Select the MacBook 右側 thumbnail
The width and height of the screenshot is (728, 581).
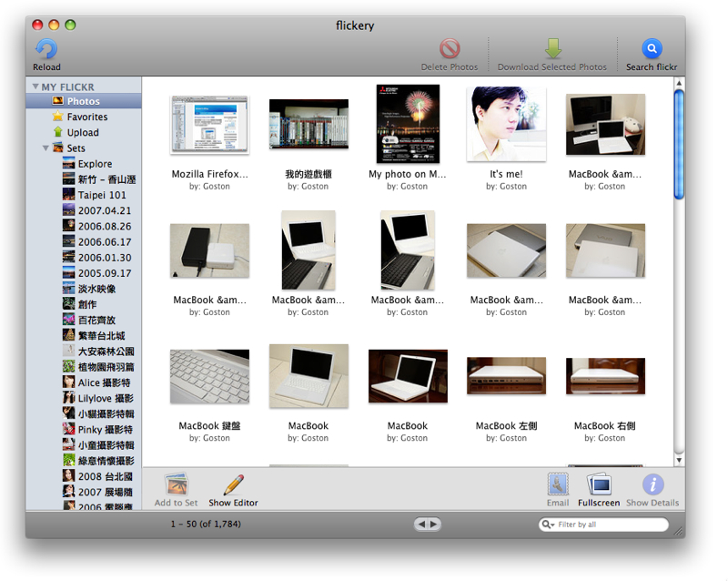click(x=605, y=375)
